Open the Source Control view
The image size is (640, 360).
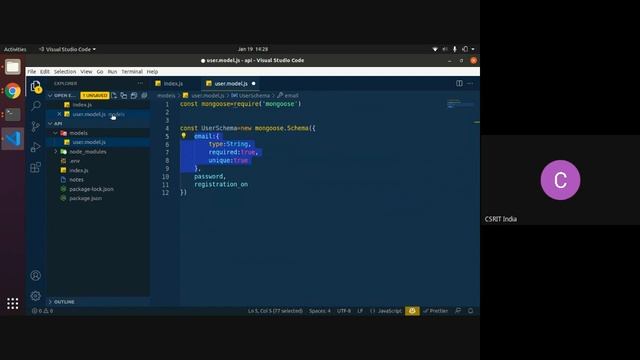36,127
